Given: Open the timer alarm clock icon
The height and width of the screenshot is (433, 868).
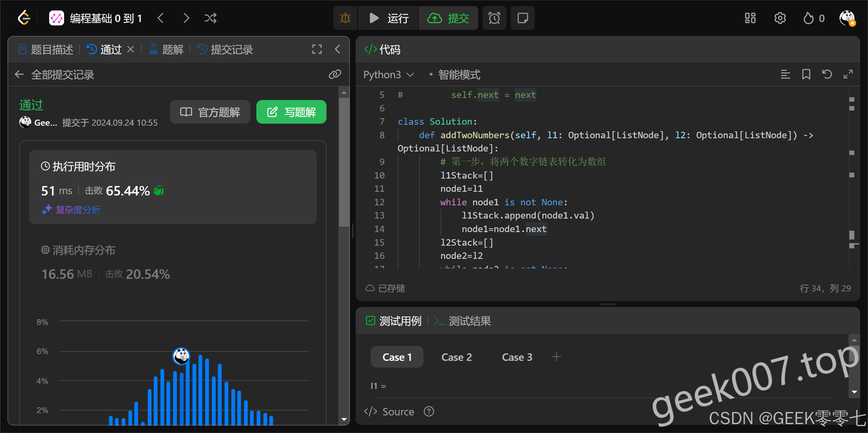Looking at the screenshot, I should click(x=494, y=18).
